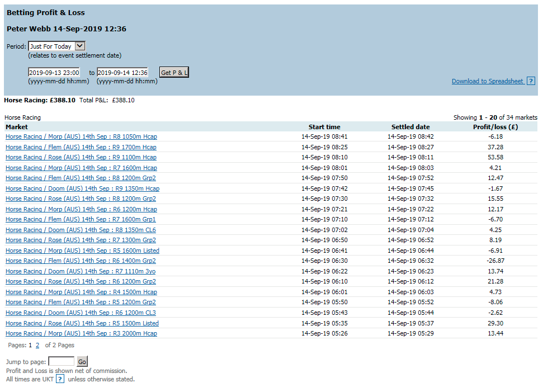The width and height of the screenshot is (543, 392).
Task: Open Flem R5 1200m Grp2 market
Action: coord(81,302)
